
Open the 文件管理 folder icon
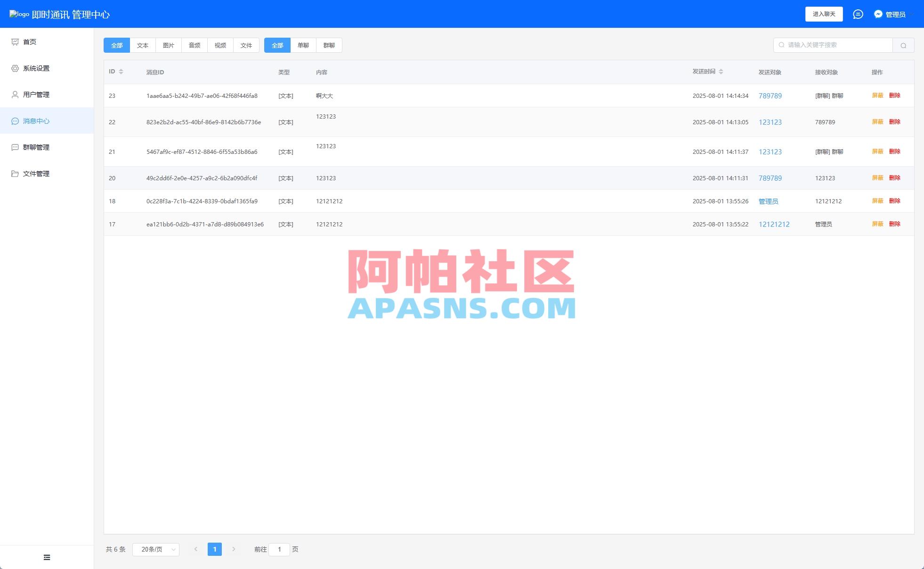coord(15,173)
